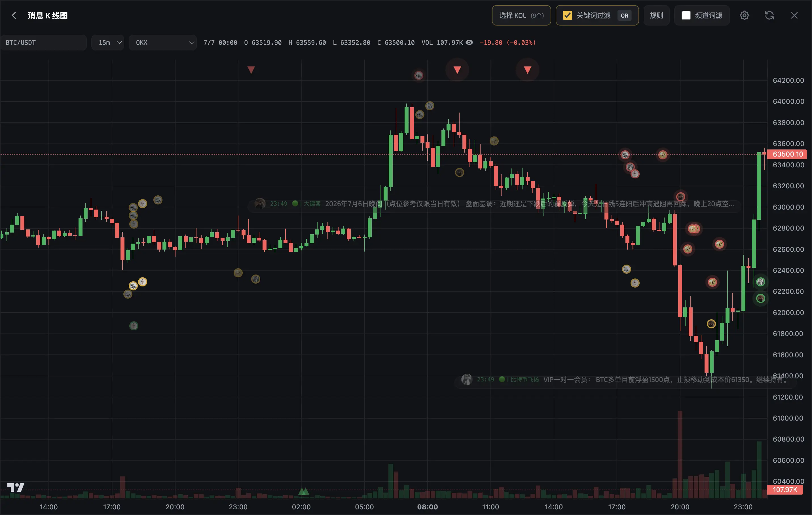Open the settings gear icon
The image size is (812, 515).
744,16
